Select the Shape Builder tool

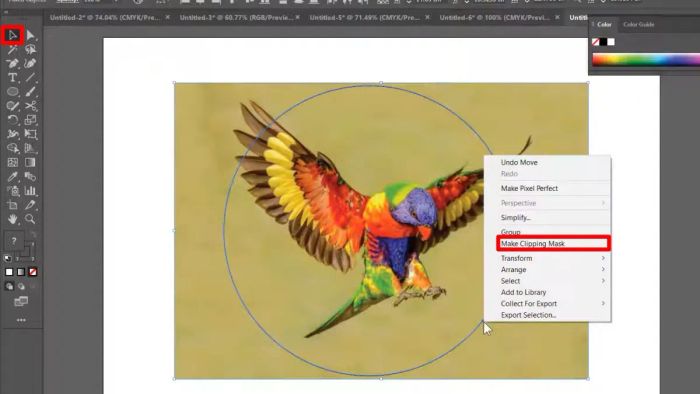click(x=12, y=148)
